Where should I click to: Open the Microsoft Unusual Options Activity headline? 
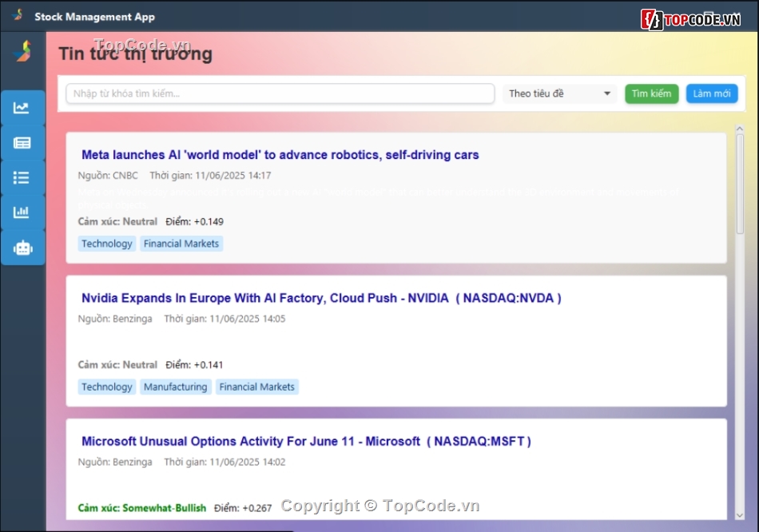pos(307,442)
